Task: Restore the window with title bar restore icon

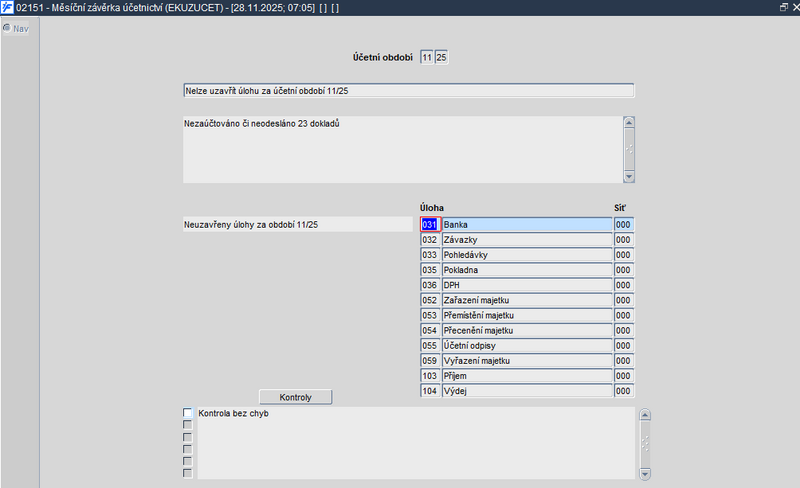Action: coord(784,7)
